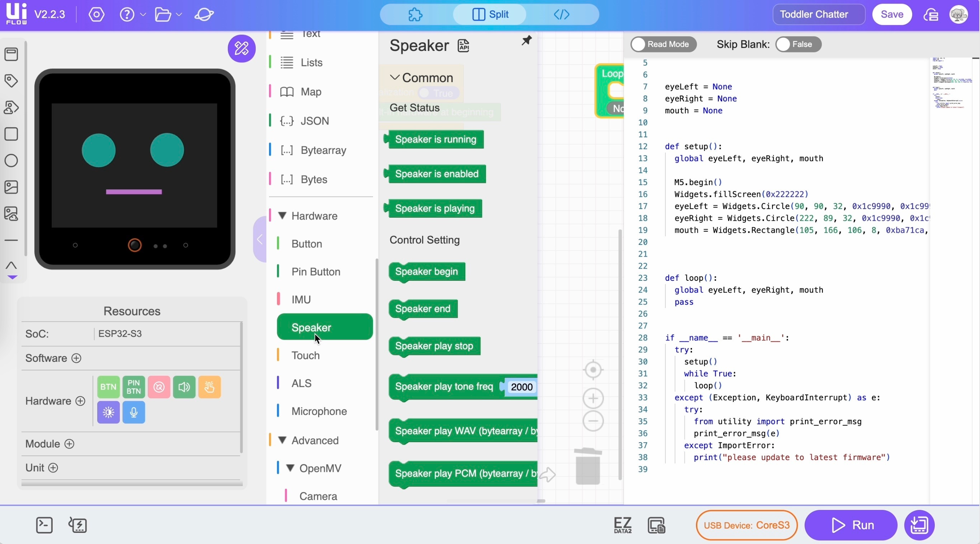This screenshot has width=980, height=544.
Task: Collapse the Common section chevron
Action: (x=395, y=77)
